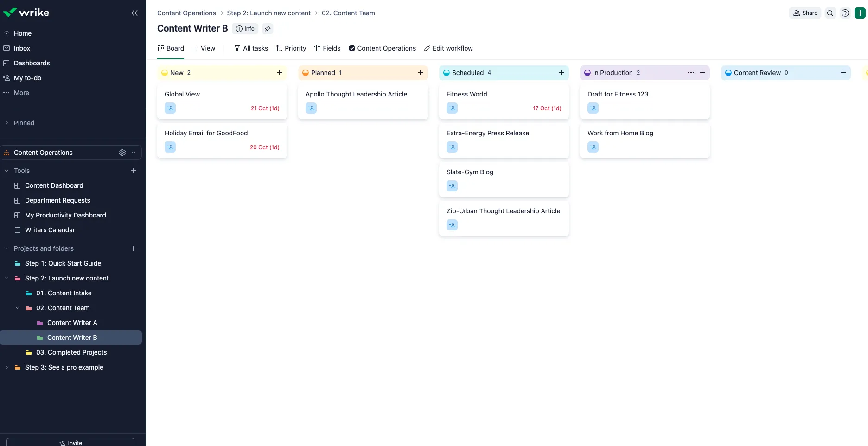Viewport: 868px width, 446px height.
Task: Navigate to 02. Content Team breadcrumb
Action: click(348, 13)
